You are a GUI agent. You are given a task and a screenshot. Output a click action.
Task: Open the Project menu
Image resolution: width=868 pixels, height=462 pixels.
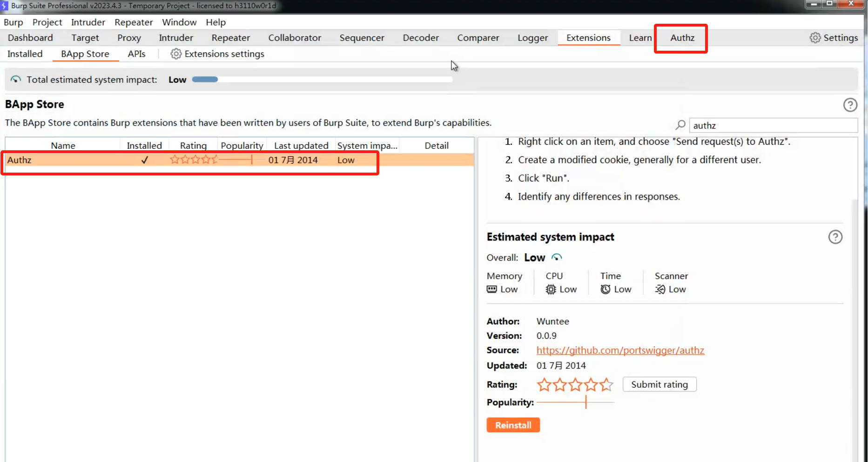tap(47, 22)
